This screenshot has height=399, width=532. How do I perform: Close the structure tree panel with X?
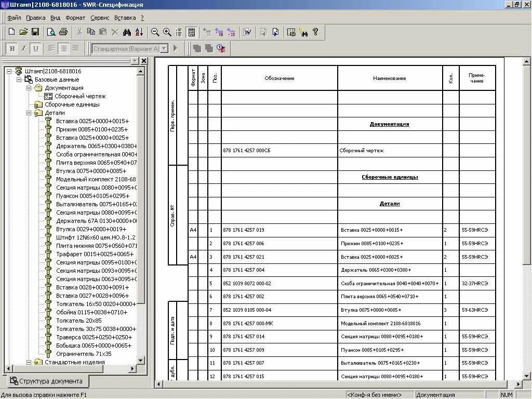(x=144, y=61)
